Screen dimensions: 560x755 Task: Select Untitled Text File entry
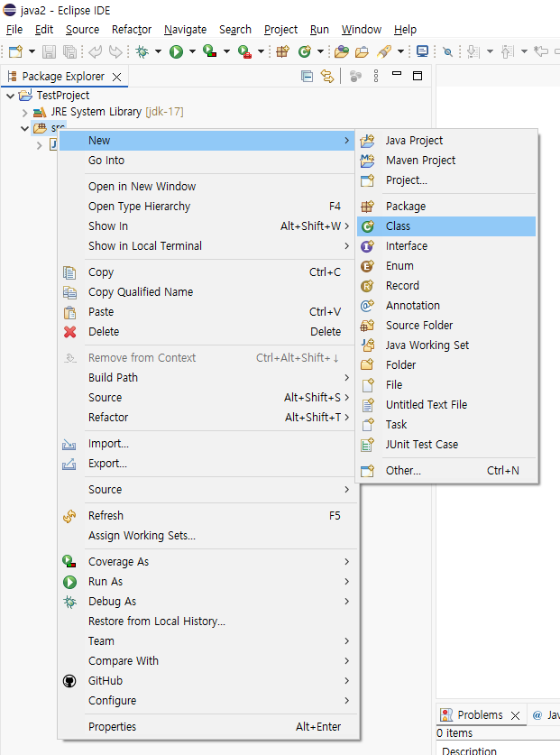click(446, 405)
